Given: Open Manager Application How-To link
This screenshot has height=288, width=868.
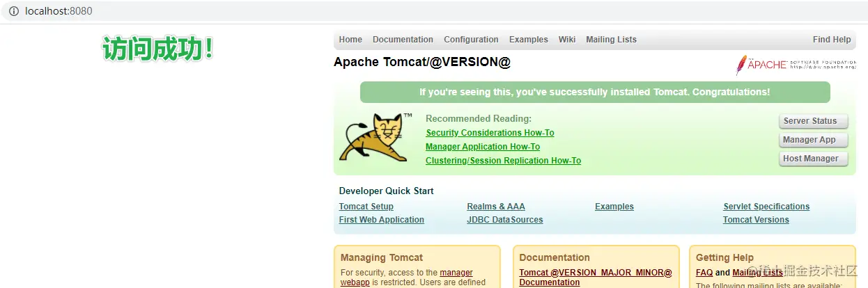Looking at the screenshot, I should pos(483,147).
